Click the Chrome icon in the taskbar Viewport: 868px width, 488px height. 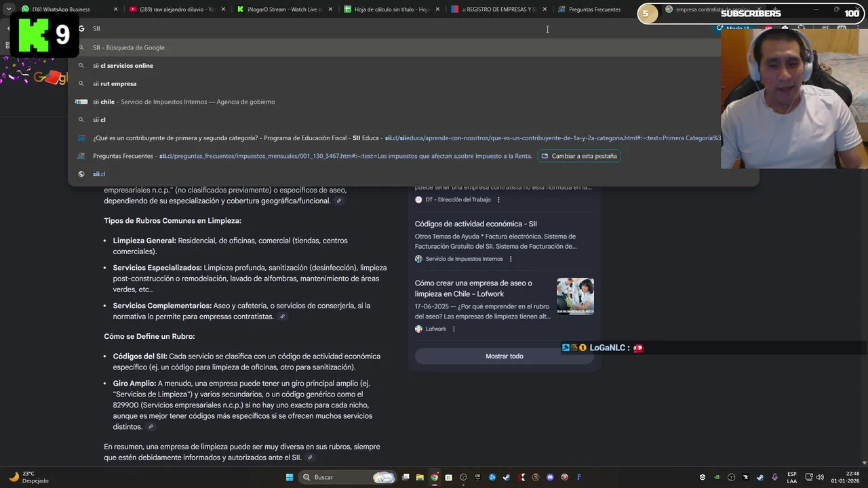tap(435, 477)
